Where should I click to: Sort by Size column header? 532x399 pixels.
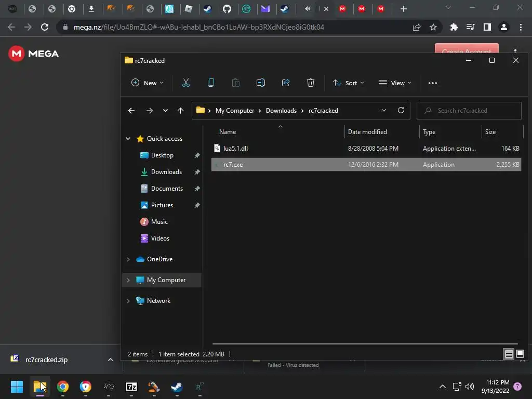tap(490, 132)
